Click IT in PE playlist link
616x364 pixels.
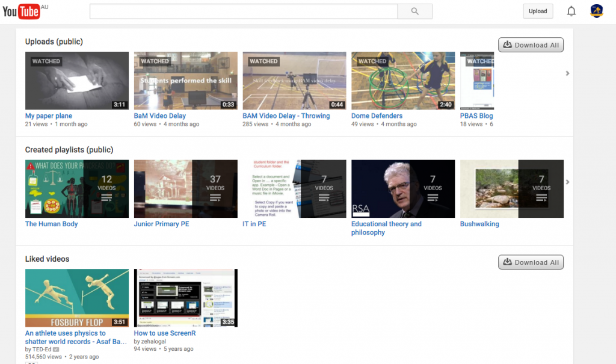click(254, 224)
